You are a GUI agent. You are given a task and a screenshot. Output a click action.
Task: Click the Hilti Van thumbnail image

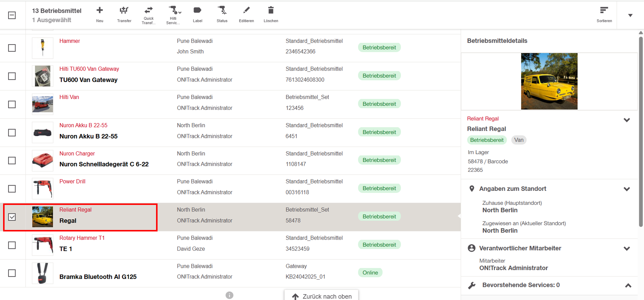click(43, 104)
